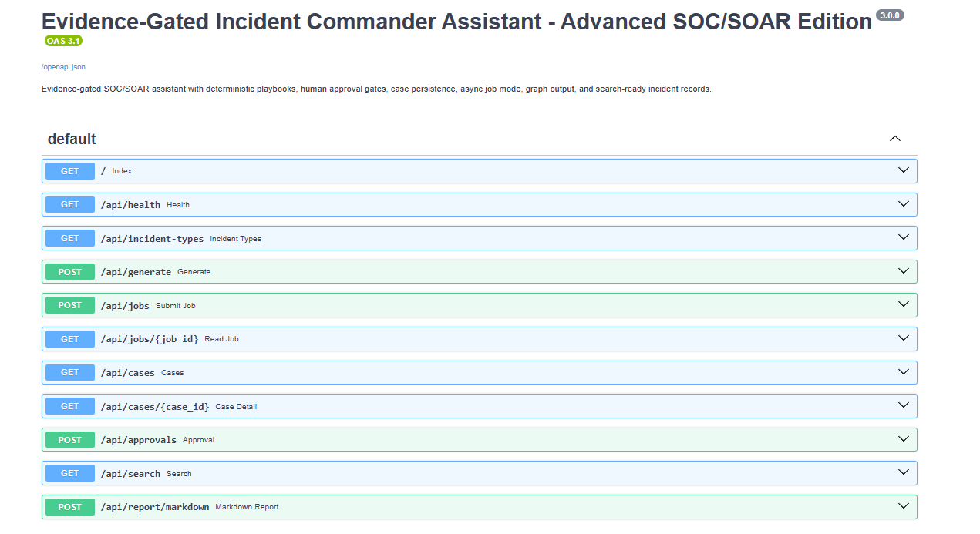Collapse the default section chevron
Image resolution: width=980 pixels, height=534 pixels.
click(x=895, y=139)
